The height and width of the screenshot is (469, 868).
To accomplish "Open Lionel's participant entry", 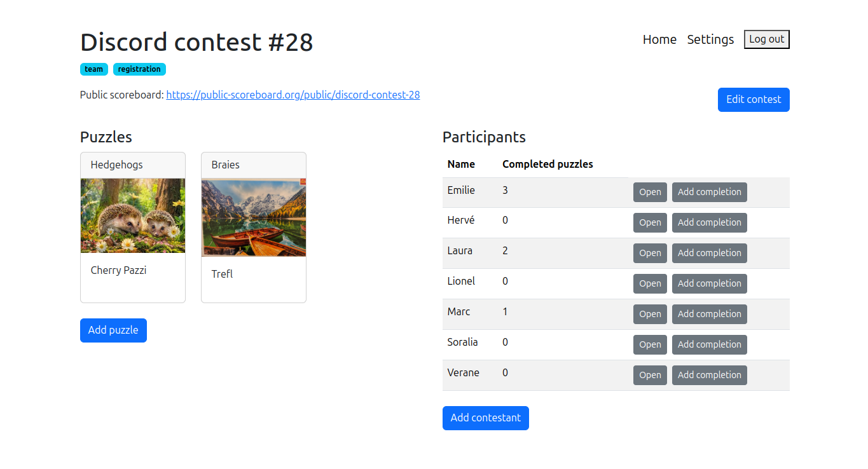I will coord(650,284).
